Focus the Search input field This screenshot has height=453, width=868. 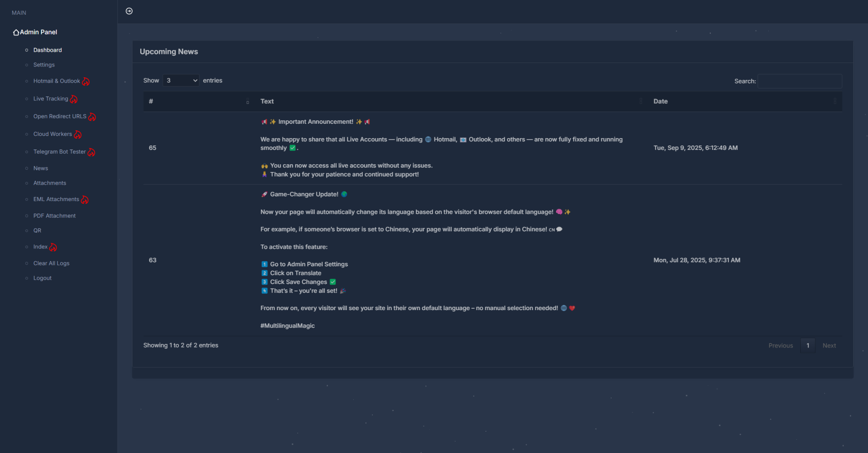799,81
